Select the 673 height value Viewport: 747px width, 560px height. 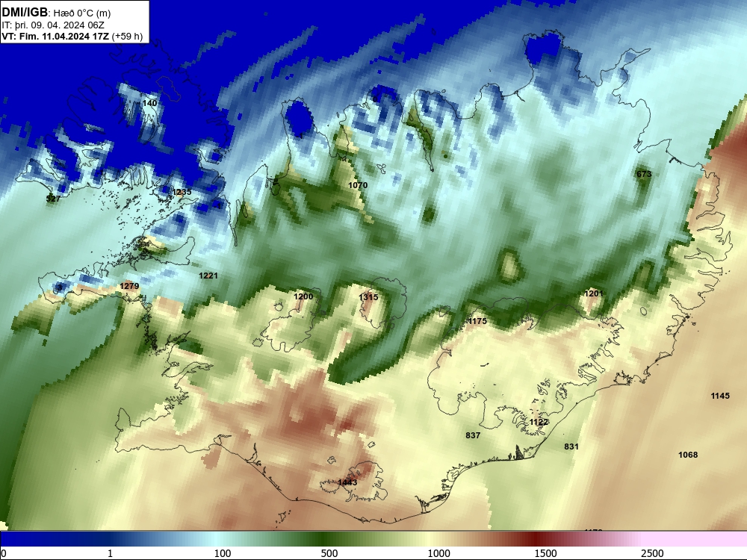(644, 174)
